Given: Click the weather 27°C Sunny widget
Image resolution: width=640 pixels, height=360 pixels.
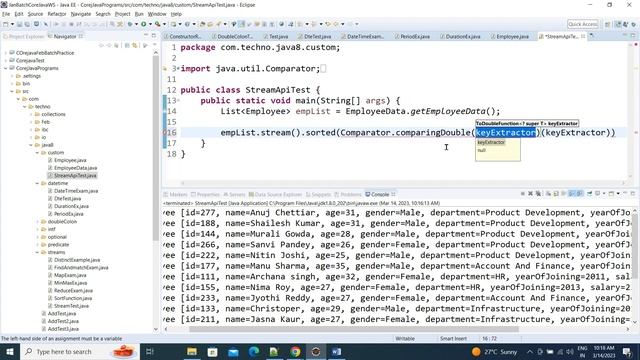Looking at the screenshot, I should (494, 351).
